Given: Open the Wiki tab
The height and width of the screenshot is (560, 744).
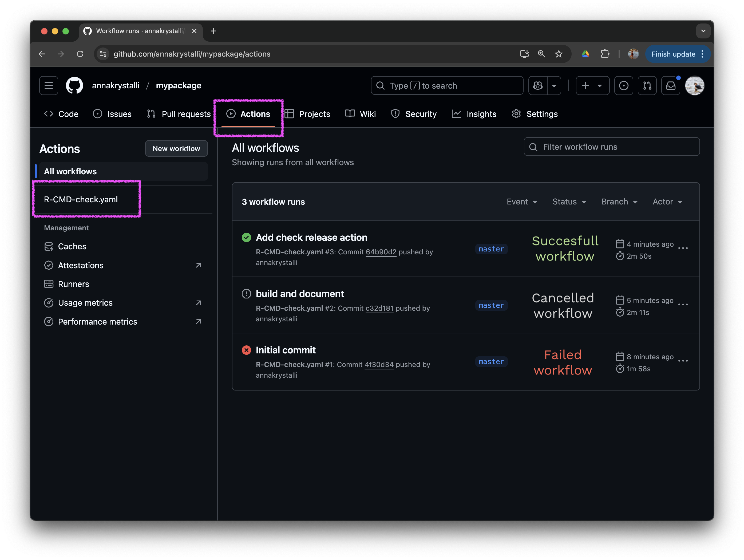Looking at the screenshot, I should coord(361,114).
